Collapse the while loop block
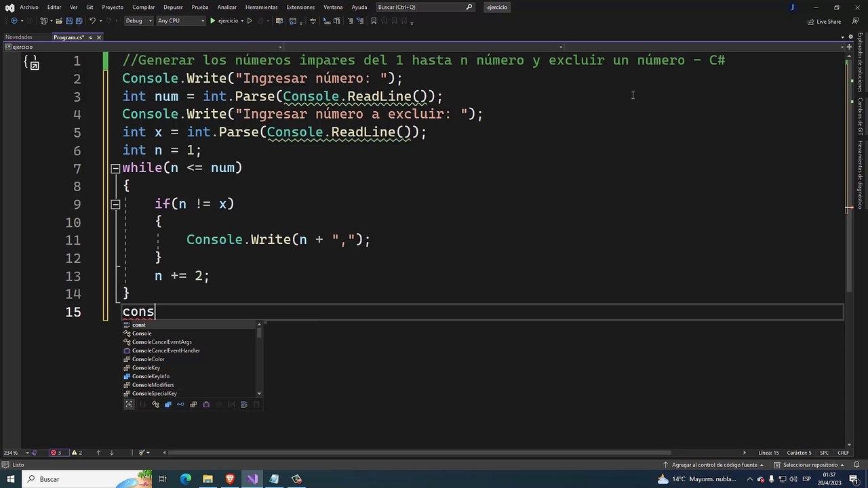868x488 pixels. pyautogui.click(x=115, y=168)
